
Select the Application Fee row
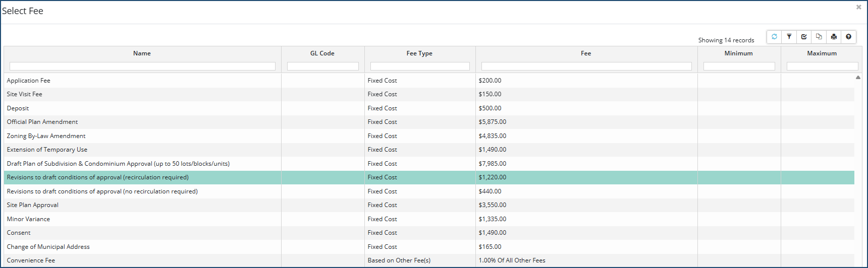29,81
